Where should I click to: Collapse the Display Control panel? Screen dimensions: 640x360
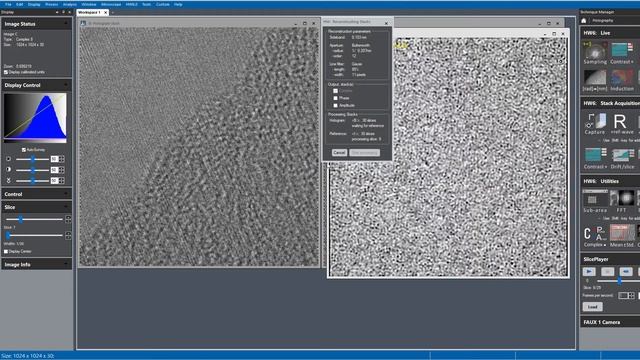(66, 85)
